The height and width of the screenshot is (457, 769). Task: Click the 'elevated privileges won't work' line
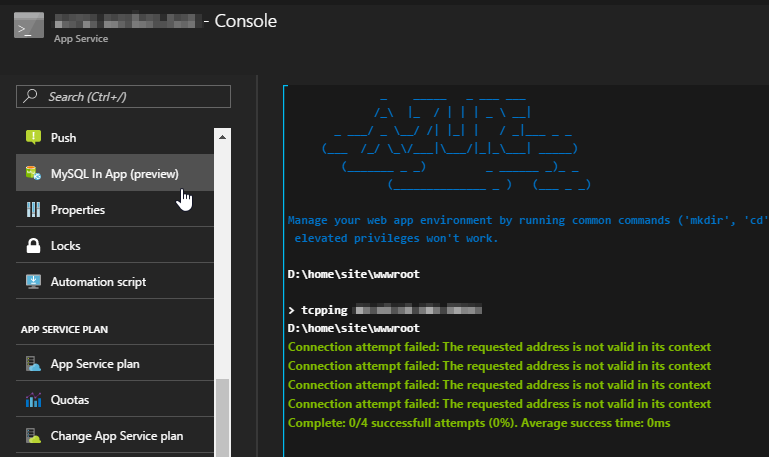[x=396, y=238]
